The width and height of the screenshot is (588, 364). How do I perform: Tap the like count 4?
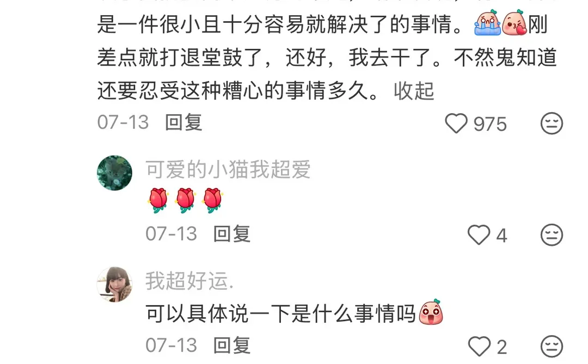coord(502,236)
